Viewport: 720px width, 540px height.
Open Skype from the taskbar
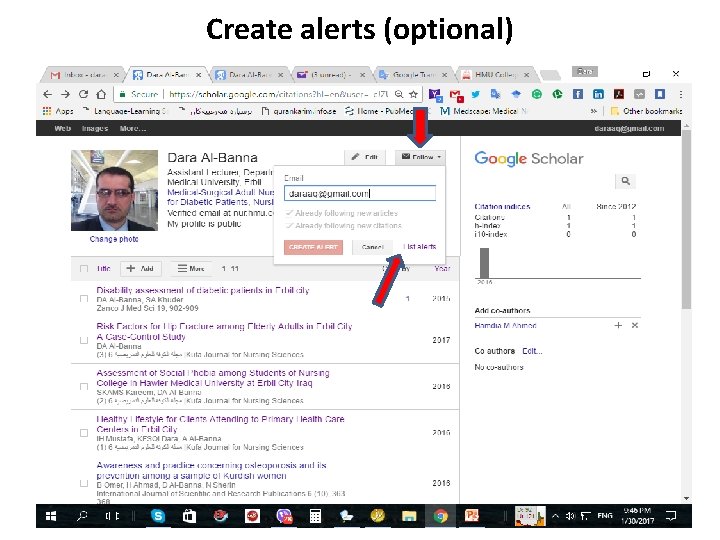tap(158, 516)
